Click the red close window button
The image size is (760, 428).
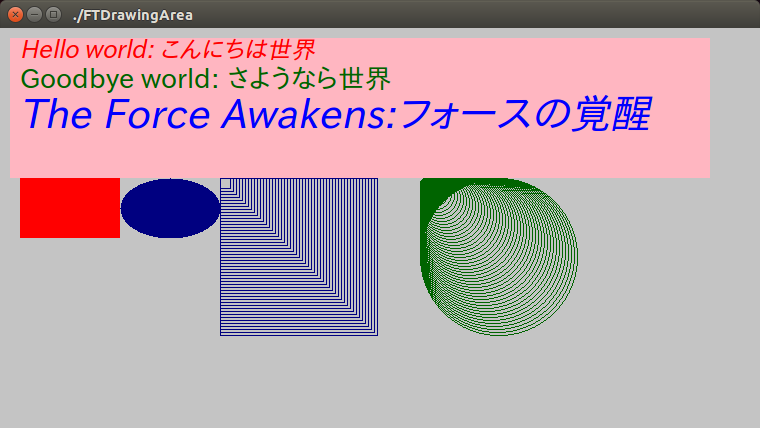16,15
